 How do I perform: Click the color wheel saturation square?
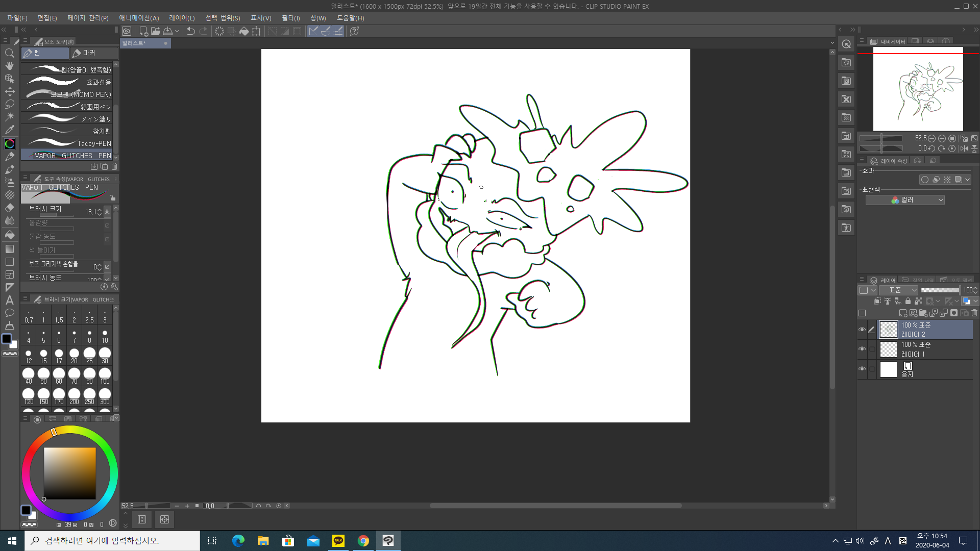(70, 473)
